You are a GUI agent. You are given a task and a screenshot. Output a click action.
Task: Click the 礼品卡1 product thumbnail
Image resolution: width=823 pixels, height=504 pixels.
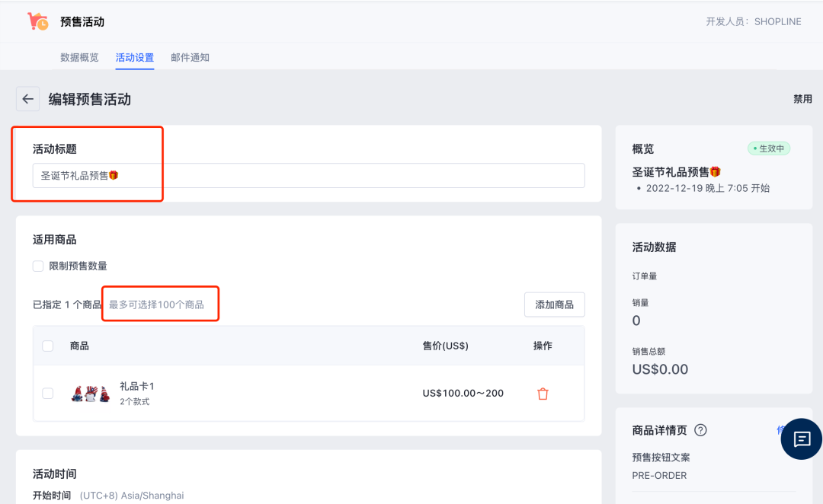(x=90, y=393)
